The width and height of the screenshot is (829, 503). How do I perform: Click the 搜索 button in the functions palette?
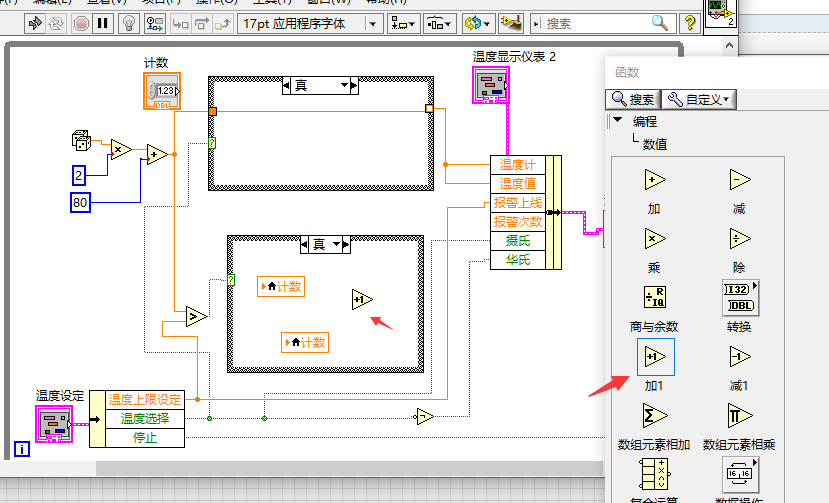(x=633, y=99)
